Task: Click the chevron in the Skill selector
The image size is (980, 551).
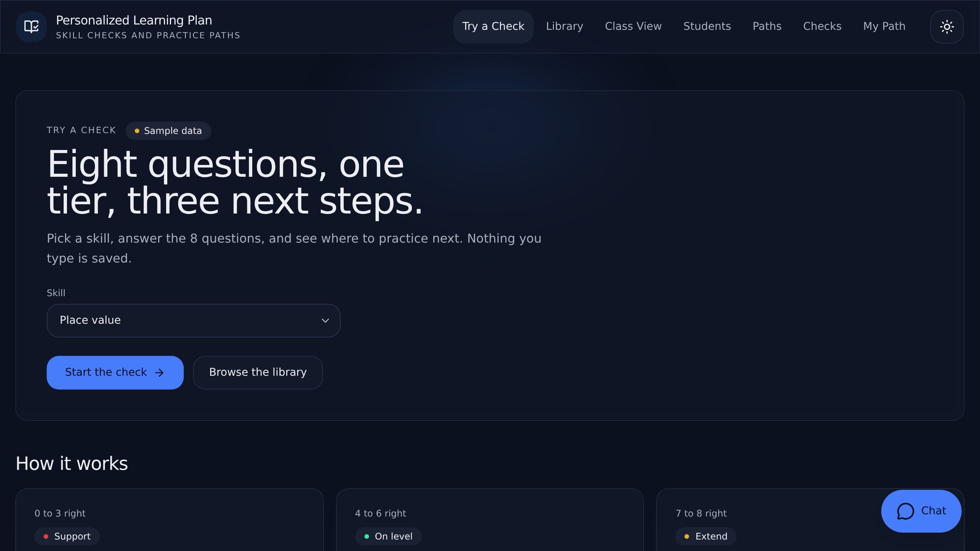Action: 325,320
